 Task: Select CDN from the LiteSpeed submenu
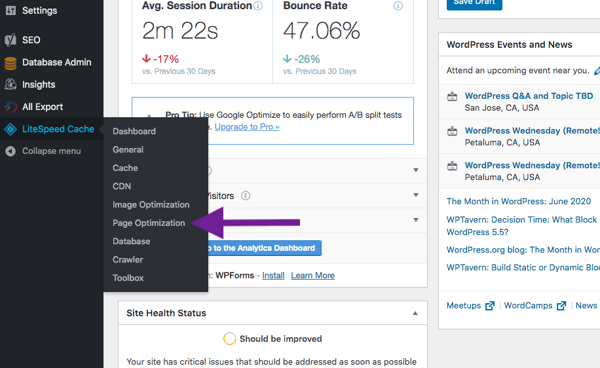tap(122, 186)
